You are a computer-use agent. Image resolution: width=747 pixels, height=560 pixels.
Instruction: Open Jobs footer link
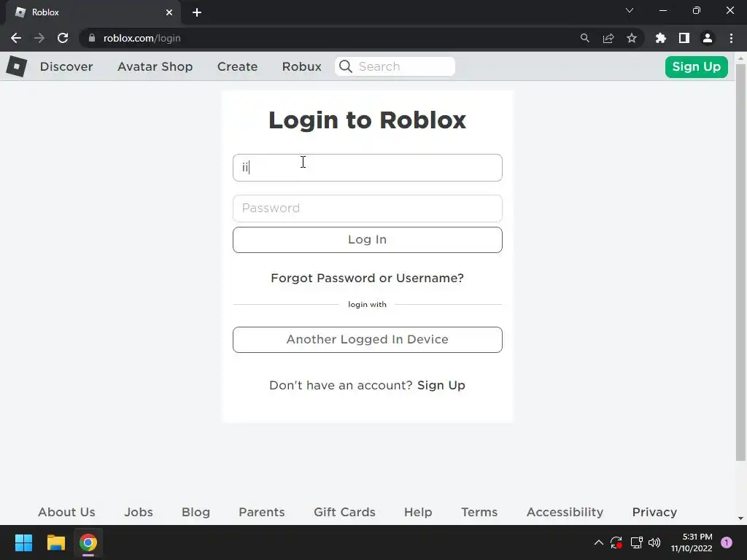coord(139,512)
